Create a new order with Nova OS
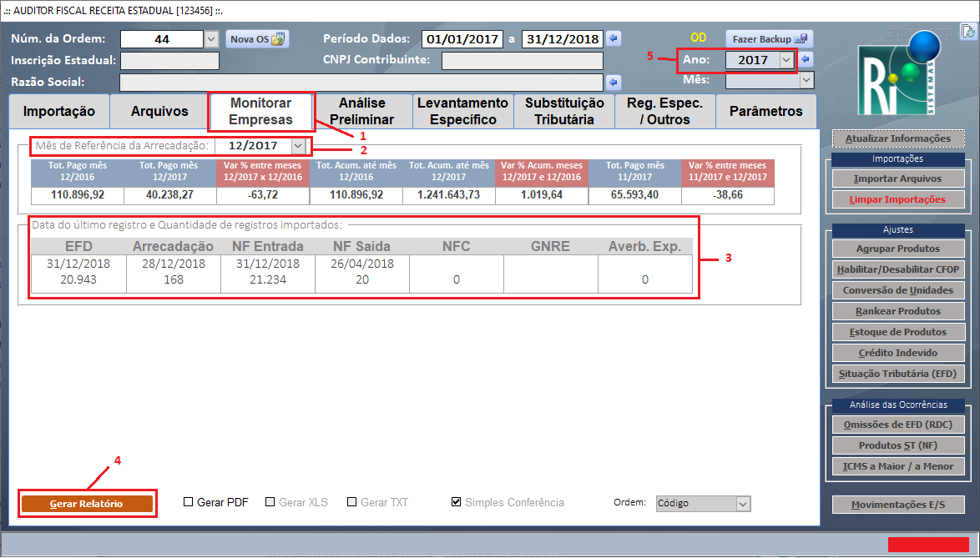 [x=258, y=38]
